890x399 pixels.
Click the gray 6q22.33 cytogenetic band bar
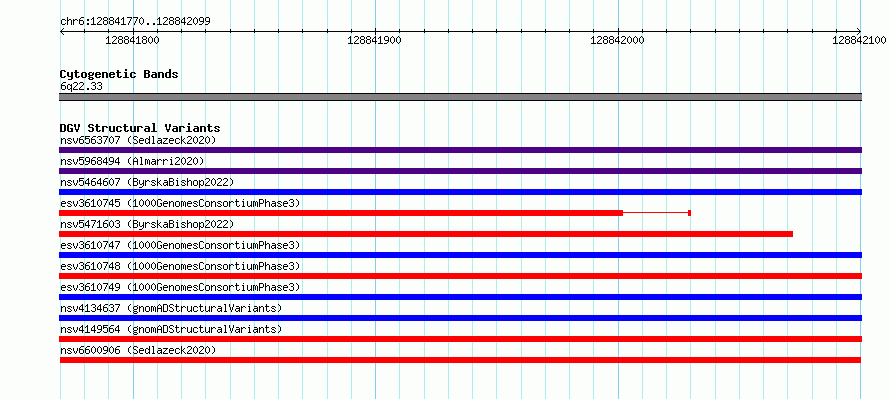460,97
